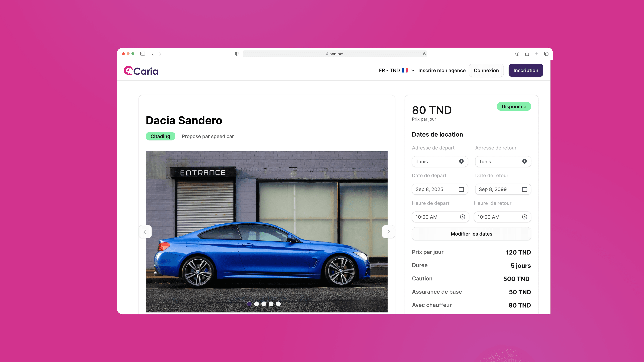Click the Dacia Sandero title
Screen dimensions: 644x362
pyautogui.click(x=184, y=120)
